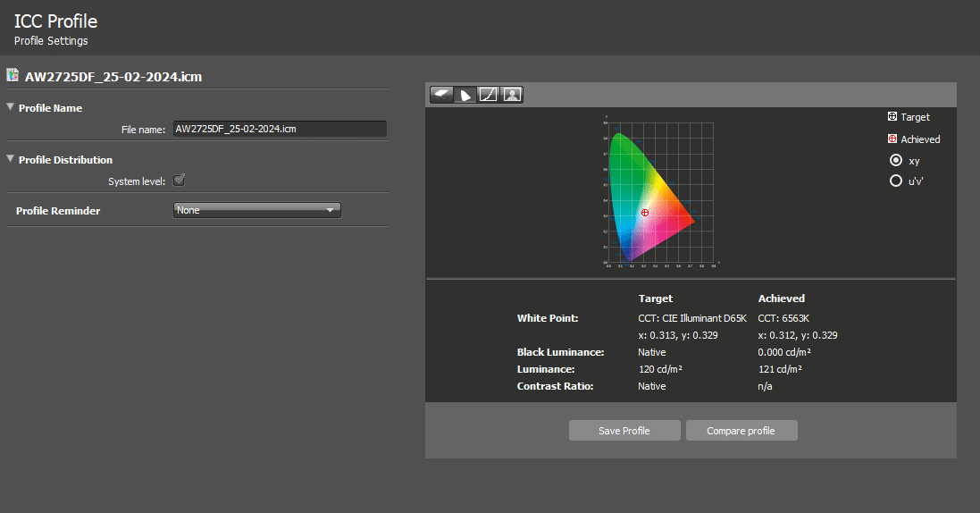Show the portrait image preview icon

[x=512, y=95]
